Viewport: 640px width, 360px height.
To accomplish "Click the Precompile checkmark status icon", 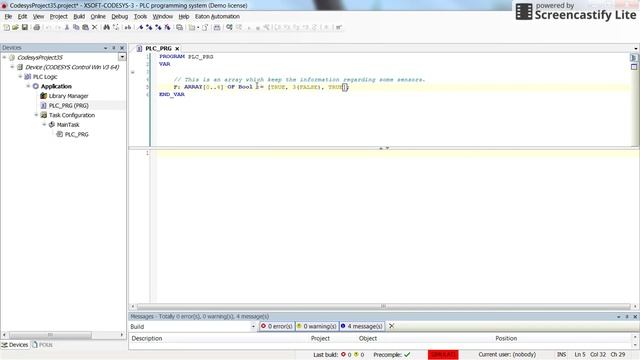I will (x=407, y=355).
